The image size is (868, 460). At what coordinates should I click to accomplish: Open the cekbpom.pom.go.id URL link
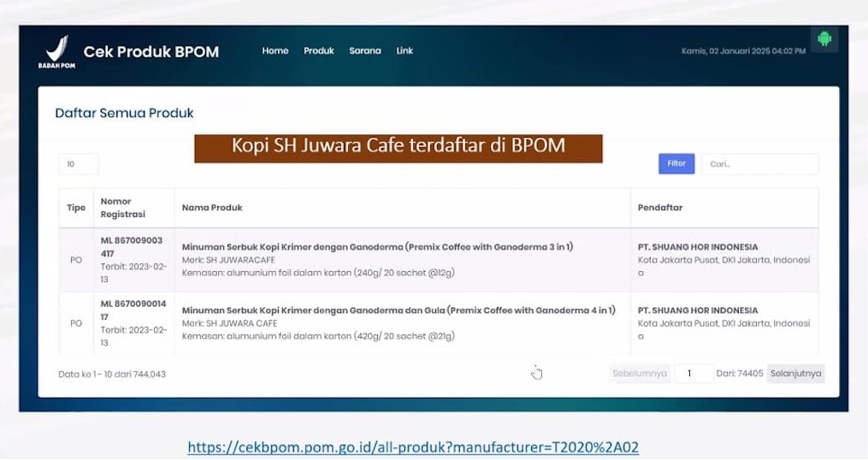pyautogui.click(x=413, y=447)
